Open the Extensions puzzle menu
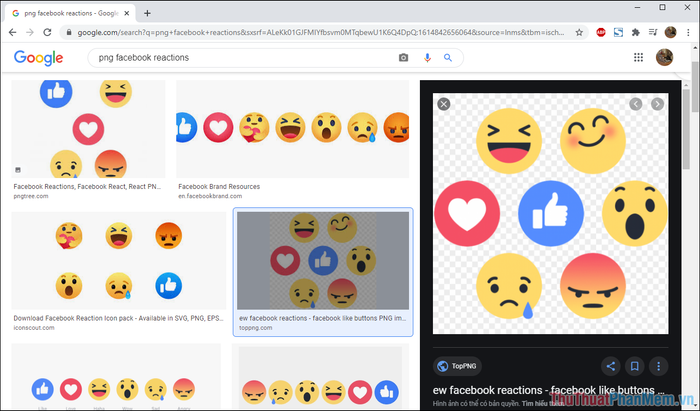700x411 pixels. 636,32
